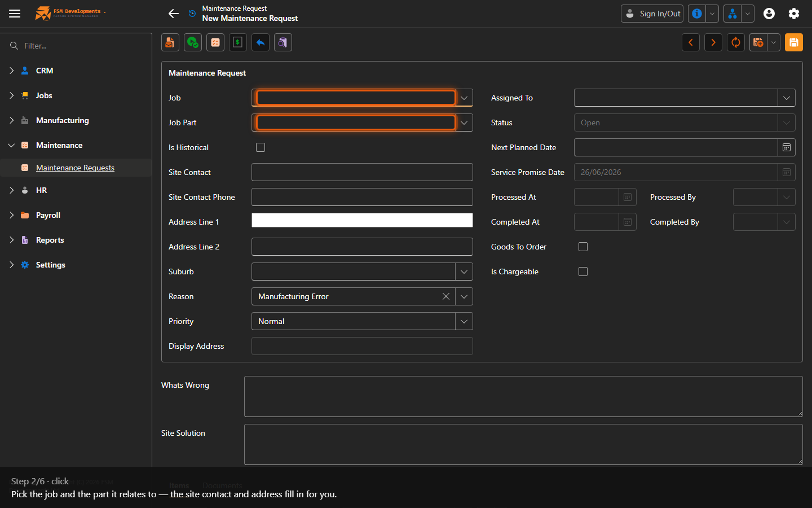
Task: Save using the orange floppy disk button
Action: (x=794, y=42)
